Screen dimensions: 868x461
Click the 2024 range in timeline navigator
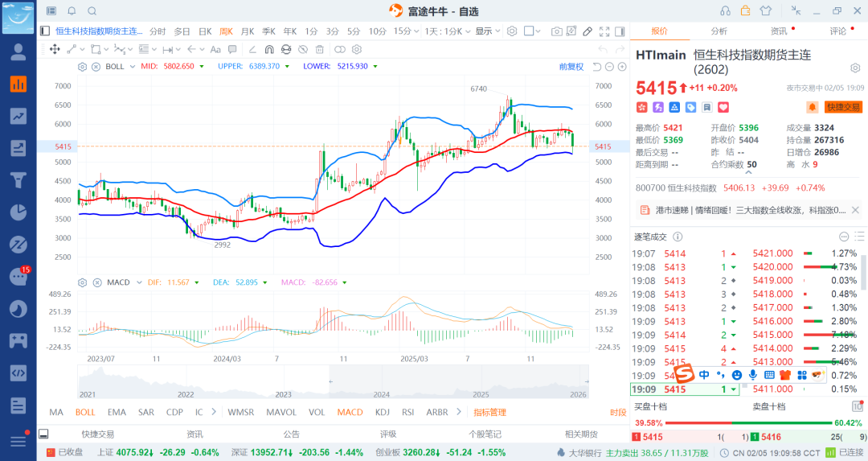click(381, 394)
